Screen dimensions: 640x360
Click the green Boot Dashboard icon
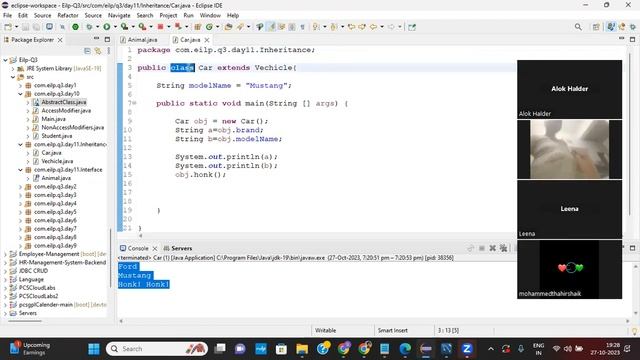[75, 27]
